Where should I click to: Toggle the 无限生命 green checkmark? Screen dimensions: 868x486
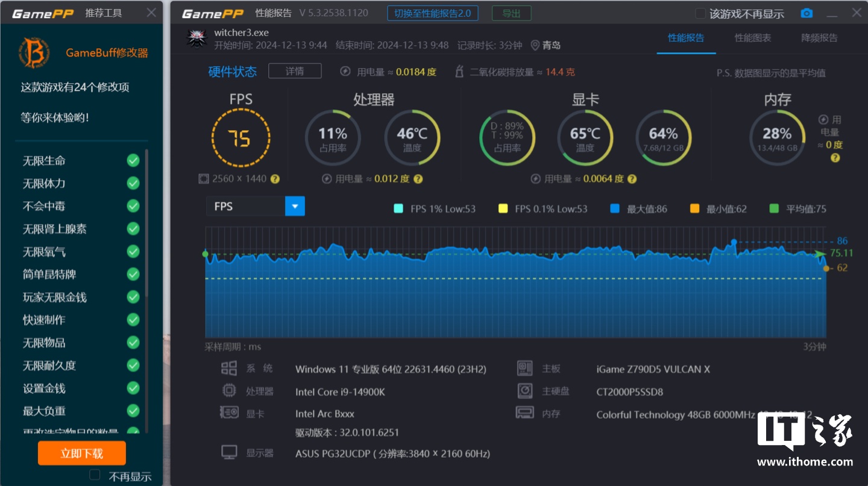coord(133,161)
